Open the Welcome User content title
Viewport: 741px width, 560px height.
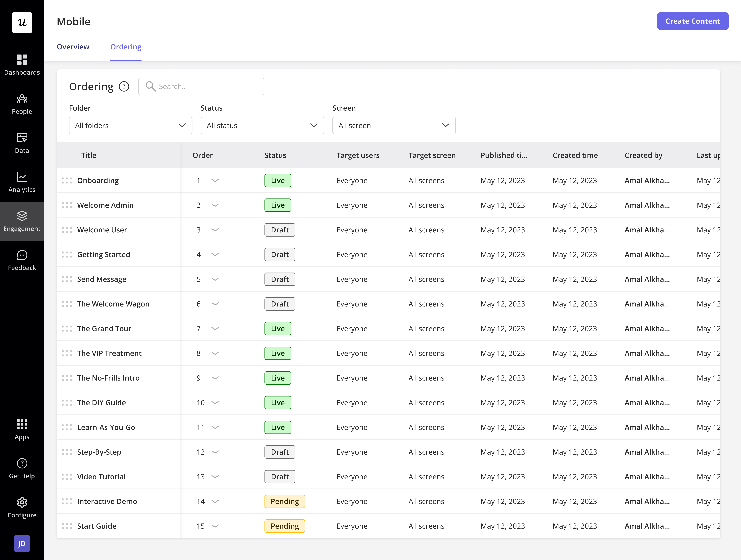[102, 230]
